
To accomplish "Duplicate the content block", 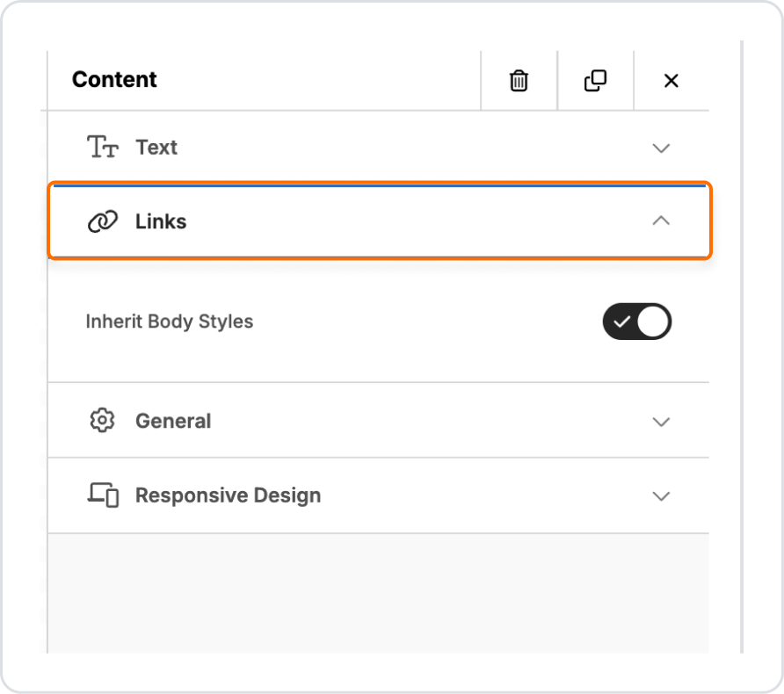I will pos(595,81).
